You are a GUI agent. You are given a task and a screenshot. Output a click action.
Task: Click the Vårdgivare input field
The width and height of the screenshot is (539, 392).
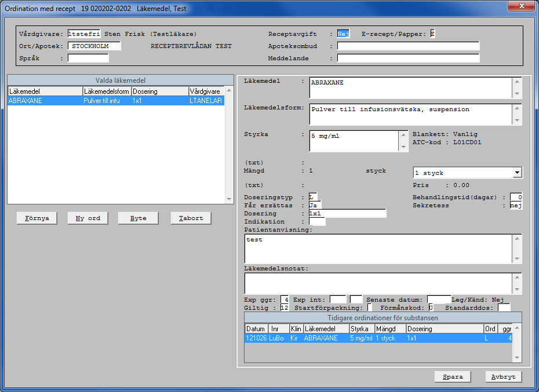point(84,34)
